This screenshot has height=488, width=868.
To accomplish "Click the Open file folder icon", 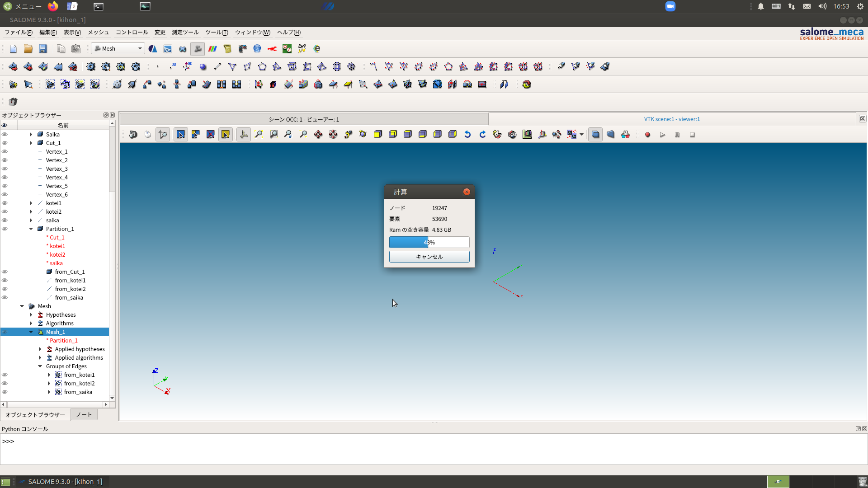I will (x=28, y=49).
